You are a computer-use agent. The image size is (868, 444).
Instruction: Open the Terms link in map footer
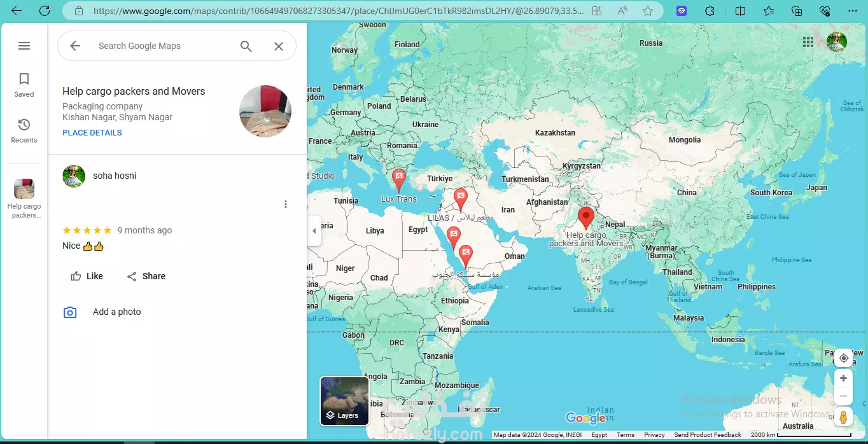[626, 435]
